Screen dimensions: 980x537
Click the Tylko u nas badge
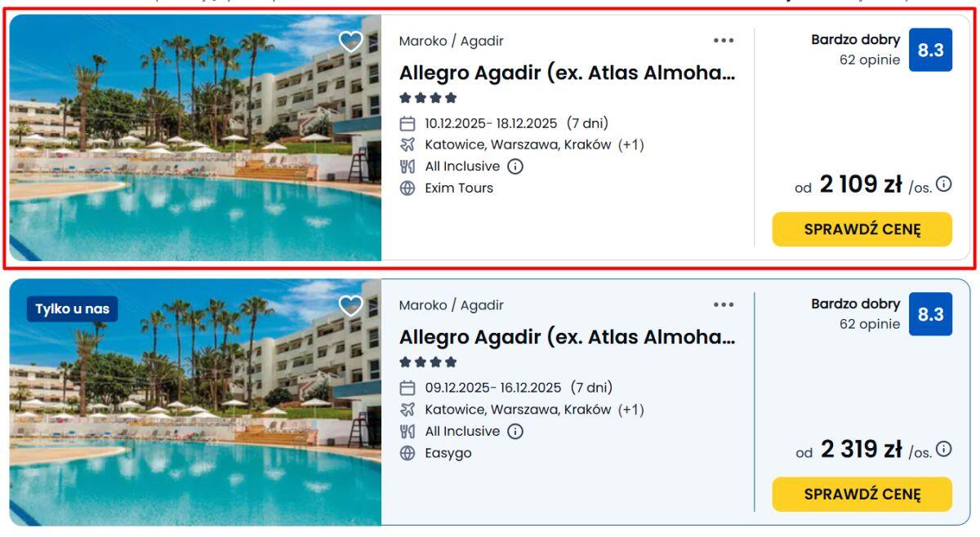tap(73, 309)
